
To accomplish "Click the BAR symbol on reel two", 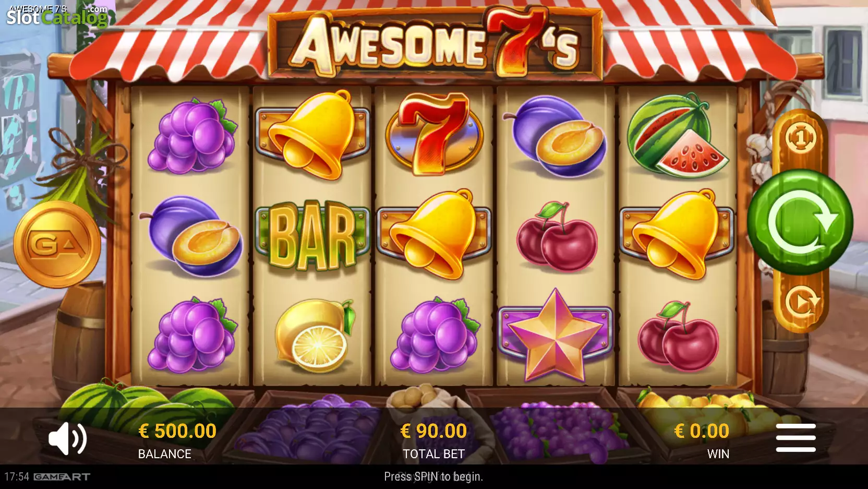I will [312, 235].
